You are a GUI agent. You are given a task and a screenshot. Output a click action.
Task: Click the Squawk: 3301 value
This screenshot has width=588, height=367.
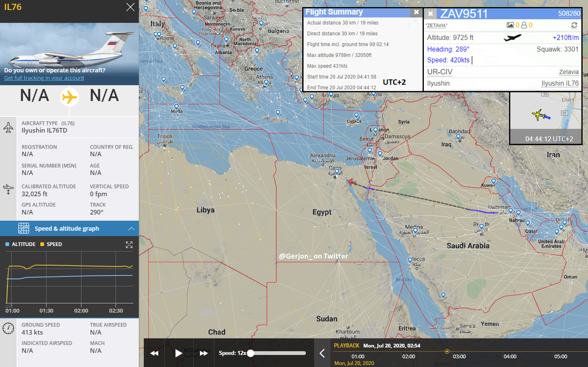558,49
